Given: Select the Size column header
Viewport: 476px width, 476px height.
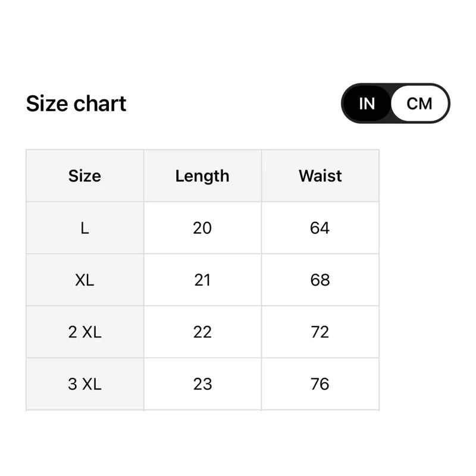Looking at the screenshot, I should point(84,176).
